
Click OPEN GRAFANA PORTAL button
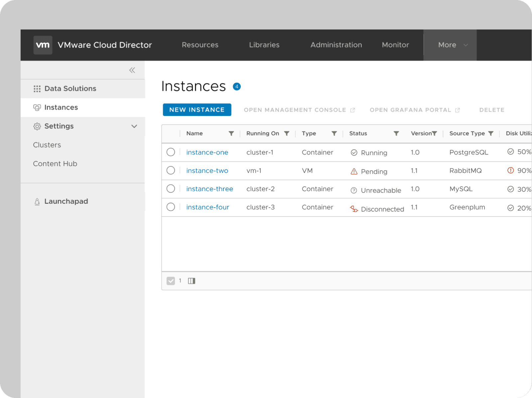pos(415,110)
